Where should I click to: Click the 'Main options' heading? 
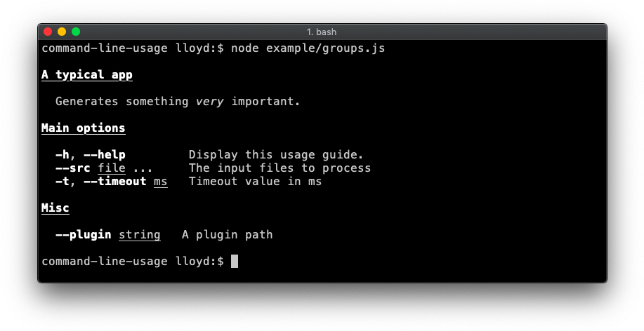point(84,128)
